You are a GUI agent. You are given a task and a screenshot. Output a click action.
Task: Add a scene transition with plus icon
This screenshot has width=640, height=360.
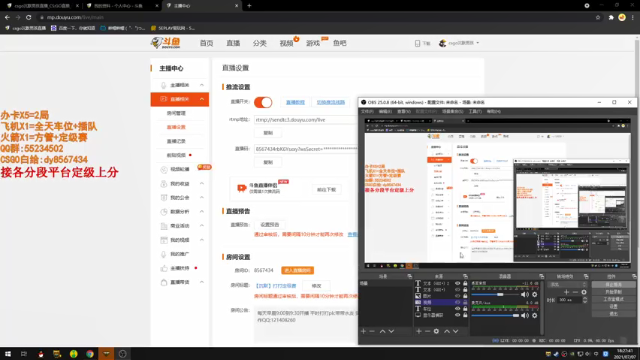[x=566, y=292]
